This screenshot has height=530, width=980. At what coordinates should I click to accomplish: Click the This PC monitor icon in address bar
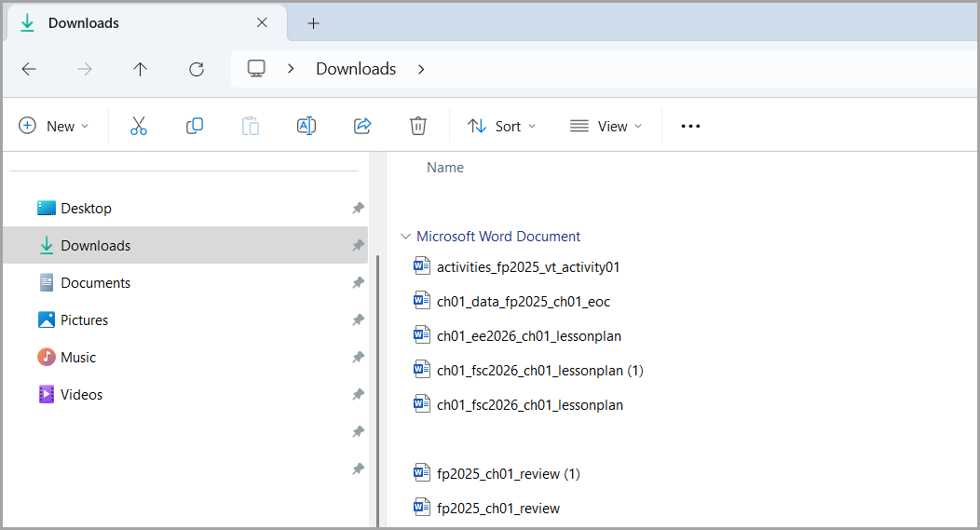click(x=256, y=69)
